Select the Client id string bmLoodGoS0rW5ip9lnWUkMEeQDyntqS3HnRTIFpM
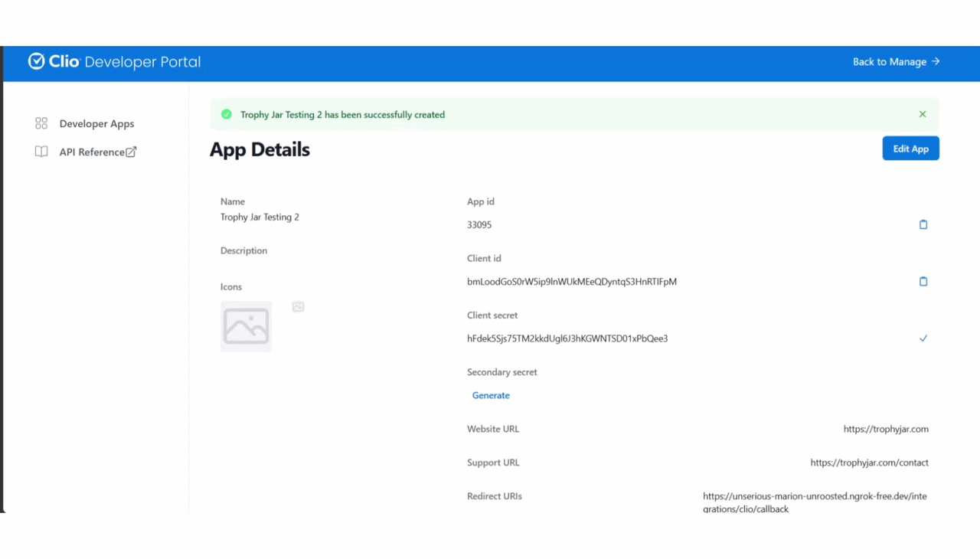This screenshot has height=559, width=980. pos(572,282)
